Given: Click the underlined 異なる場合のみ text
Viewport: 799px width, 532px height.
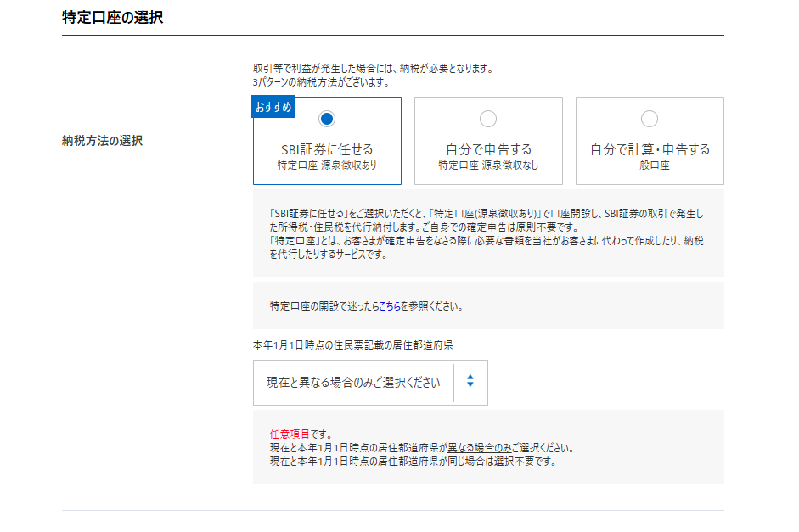Looking at the screenshot, I should (x=480, y=447).
